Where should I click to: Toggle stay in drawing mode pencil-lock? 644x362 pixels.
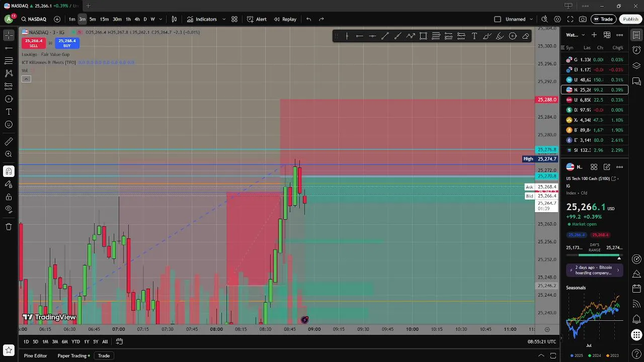9,184
